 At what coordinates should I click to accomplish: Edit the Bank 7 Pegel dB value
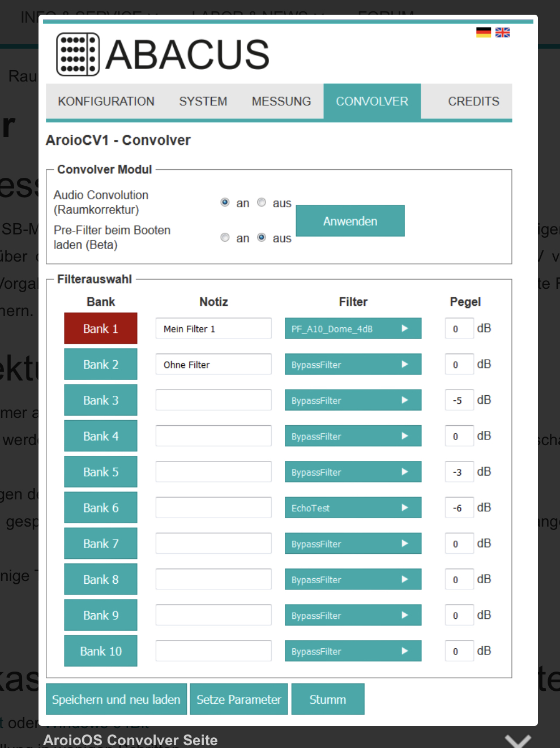click(459, 544)
